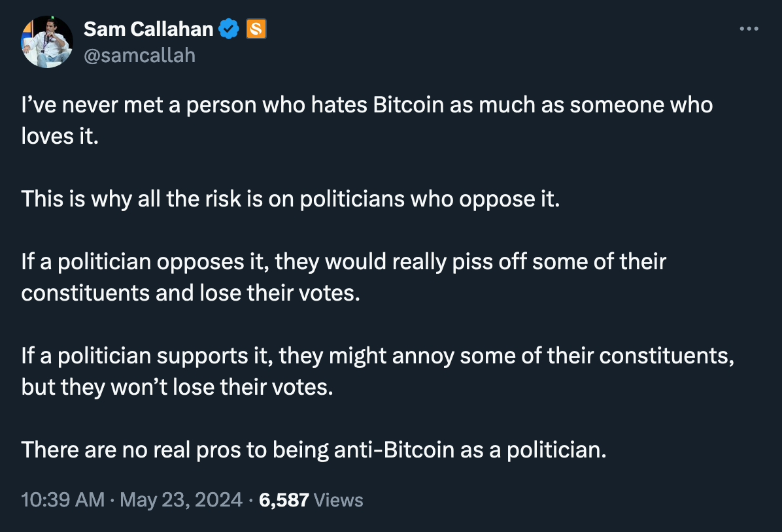The width and height of the screenshot is (782, 532).
Task: Click the May 23, 2024 date
Action: pyautogui.click(x=181, y=499)
